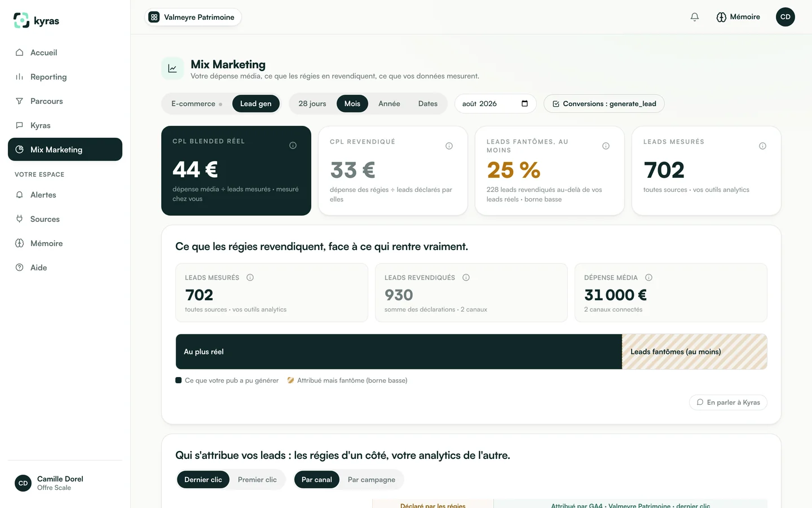Open the calendar picker icon

point(524,103)
